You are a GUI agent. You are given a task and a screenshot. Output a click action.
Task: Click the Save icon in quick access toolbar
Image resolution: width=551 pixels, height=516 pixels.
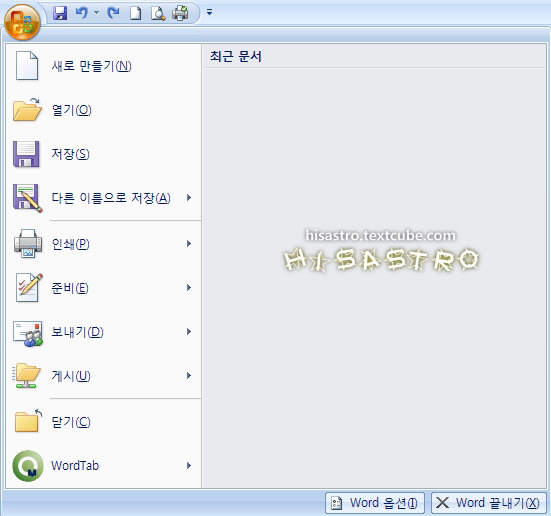(x=60, y=13)
